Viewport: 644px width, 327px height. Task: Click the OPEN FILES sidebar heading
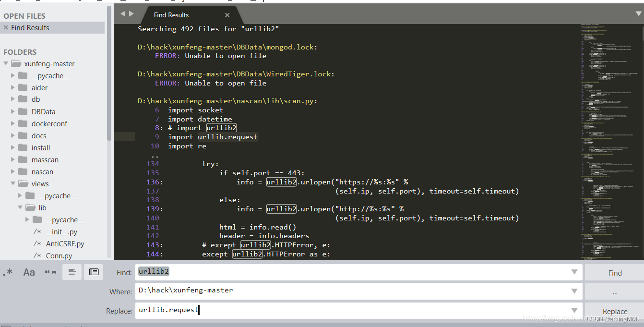pos(24,16)
